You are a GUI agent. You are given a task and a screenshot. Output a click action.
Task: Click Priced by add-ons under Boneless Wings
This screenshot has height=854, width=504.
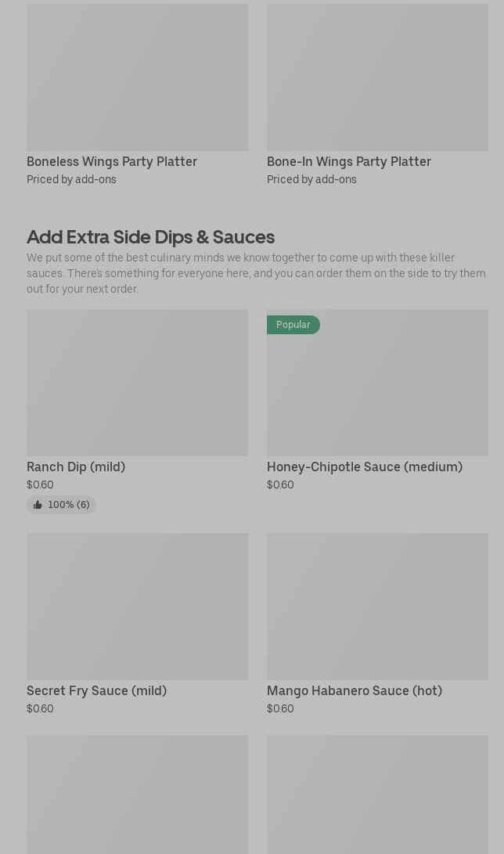click(71, 179)
